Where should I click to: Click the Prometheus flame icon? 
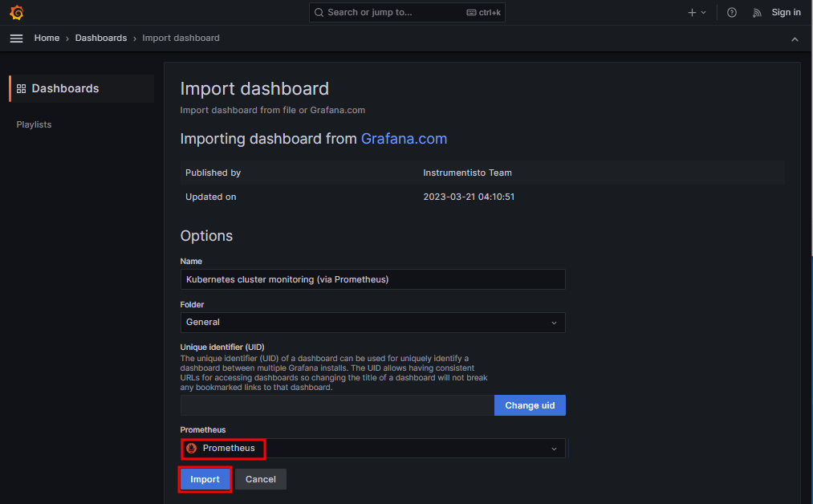tap(192, 449)
